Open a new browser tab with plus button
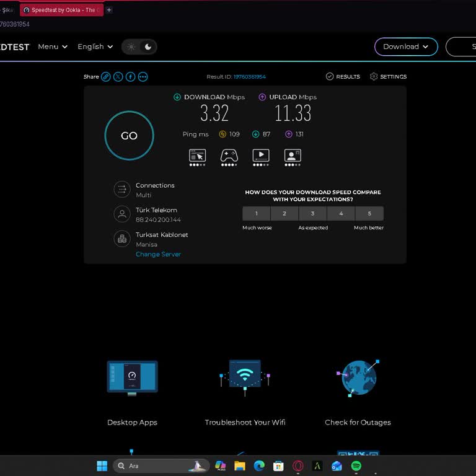Screen dimensions: 476x476 (109, 10)
